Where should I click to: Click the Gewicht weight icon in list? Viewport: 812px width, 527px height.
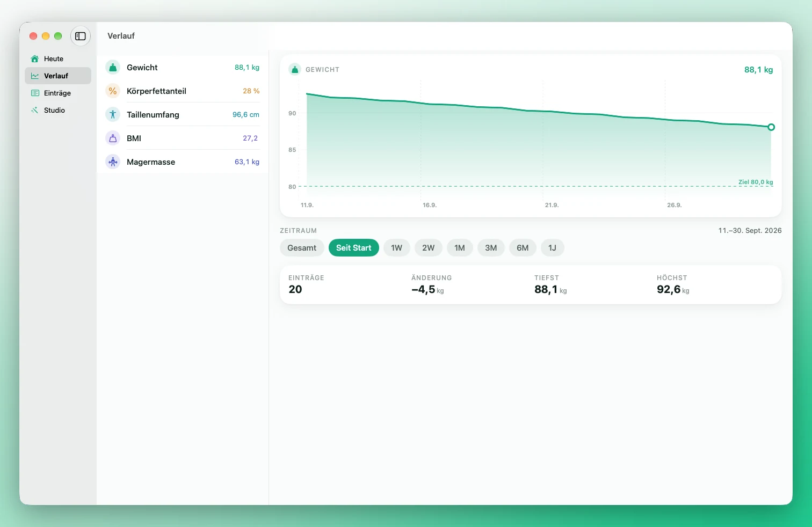coord(113,68)
